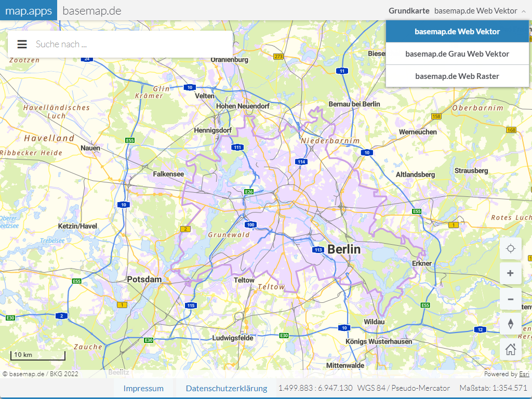The height and width of the screenshot is (399, 532).
Task: Open the Impressum link
Action: (x=143, y=389)
